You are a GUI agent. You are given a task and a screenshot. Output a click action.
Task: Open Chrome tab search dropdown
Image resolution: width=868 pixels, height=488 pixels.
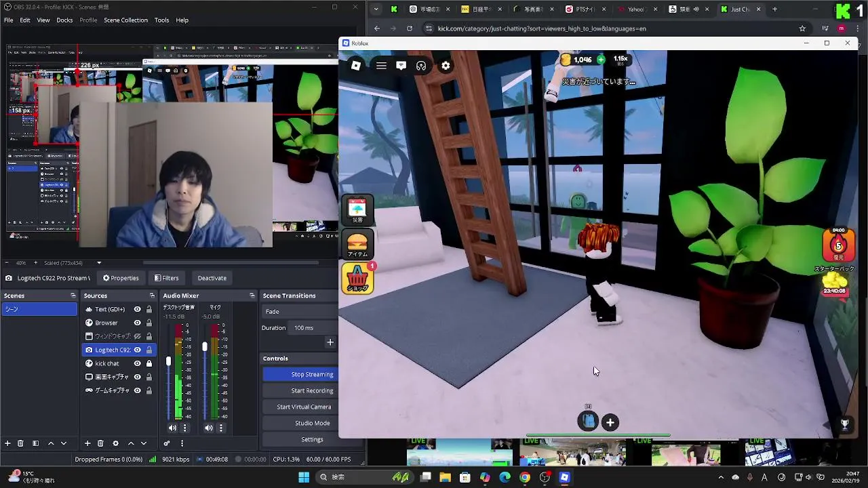pyautogui.click(x=376, y=9)
